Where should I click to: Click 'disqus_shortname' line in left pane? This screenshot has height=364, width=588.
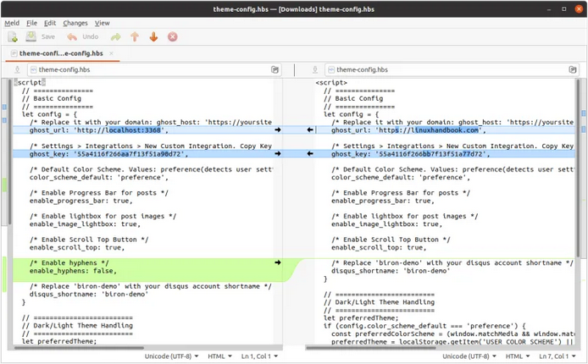pos(89,295)
